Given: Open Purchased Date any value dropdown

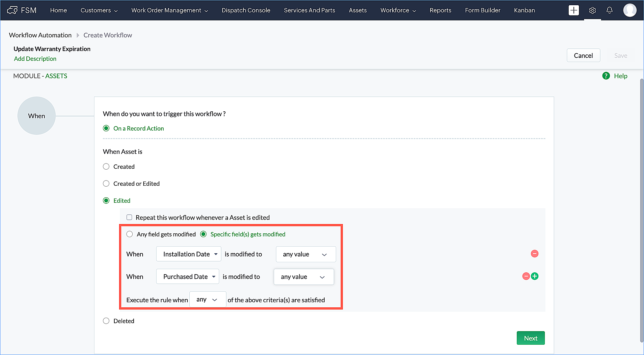Looking at the screenshot, I should tap(303, 277).
